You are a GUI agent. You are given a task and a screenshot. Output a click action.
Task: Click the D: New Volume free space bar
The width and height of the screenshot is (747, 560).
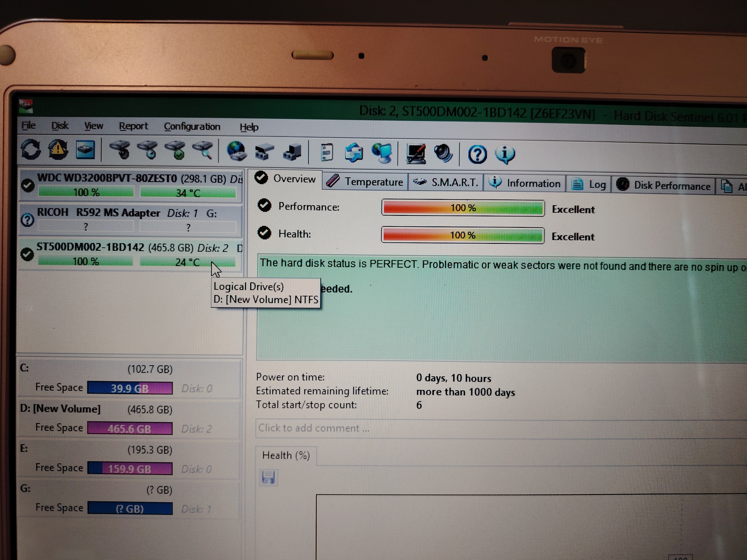click(x=130, y=428)
